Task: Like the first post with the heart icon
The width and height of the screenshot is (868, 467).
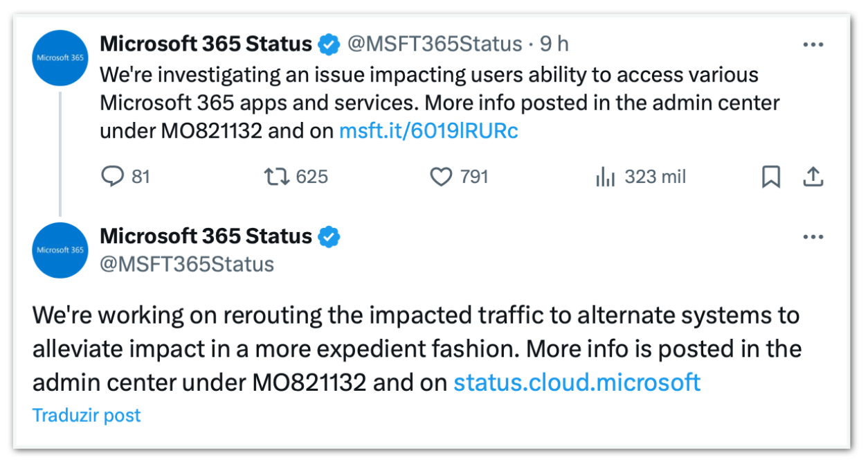Action: point(441,177)
